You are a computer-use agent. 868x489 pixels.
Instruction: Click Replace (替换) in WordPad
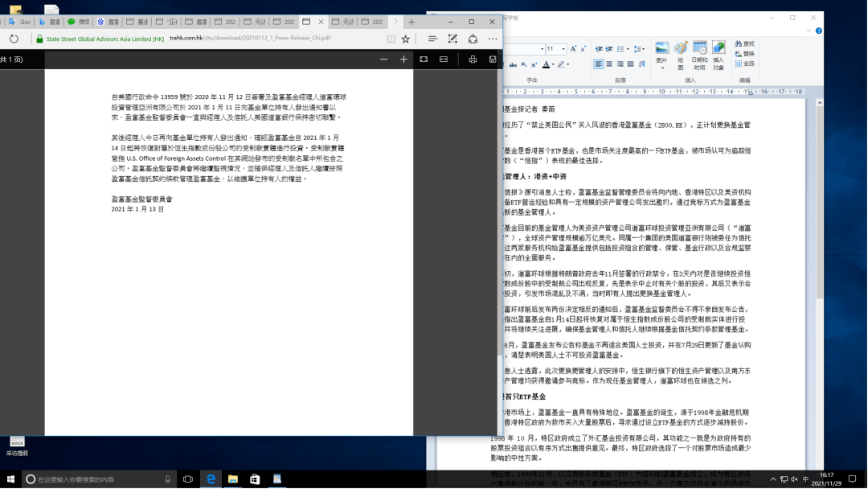coord(744,54)
